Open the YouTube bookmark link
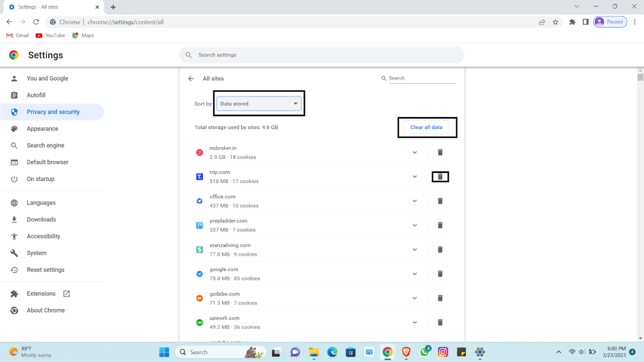 click(x=50, y=35)
